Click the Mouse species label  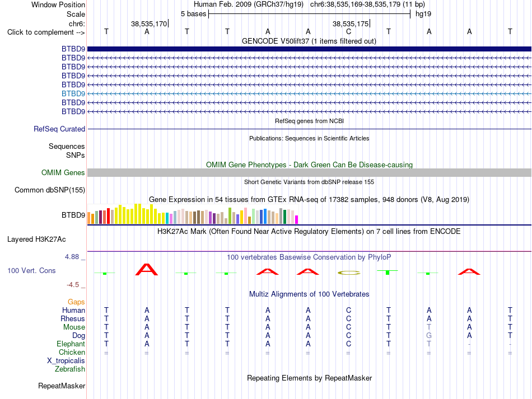coord(74,327)
